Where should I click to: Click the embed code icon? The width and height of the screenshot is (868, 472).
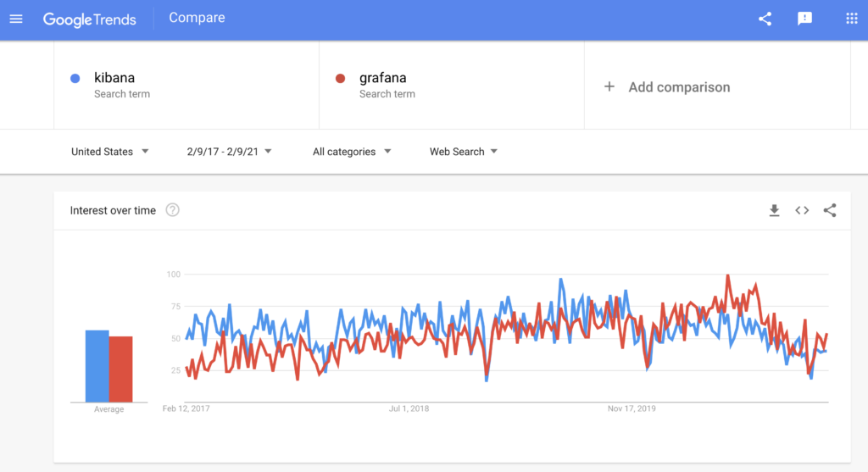[802, 211]
